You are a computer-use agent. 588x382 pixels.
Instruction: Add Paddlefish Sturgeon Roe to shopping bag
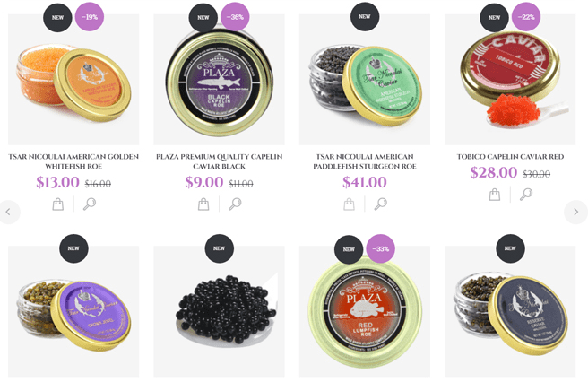[x=349, y=204]
